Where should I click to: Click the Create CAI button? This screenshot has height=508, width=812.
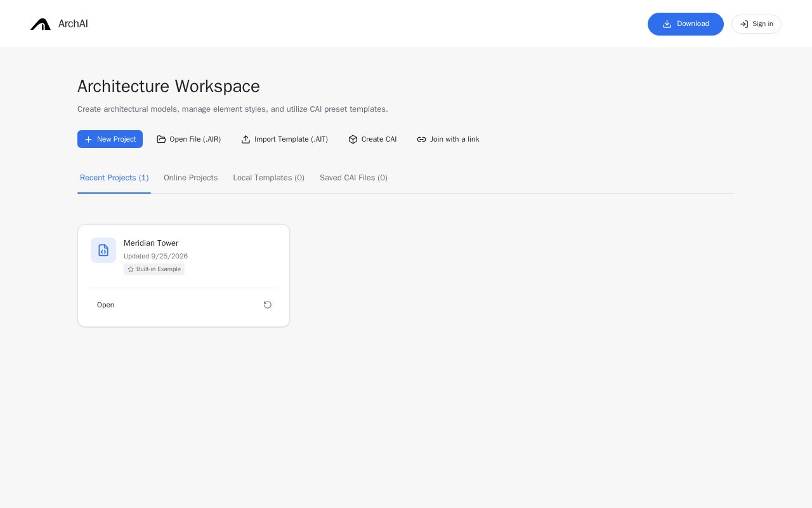(x=372, y=139)
